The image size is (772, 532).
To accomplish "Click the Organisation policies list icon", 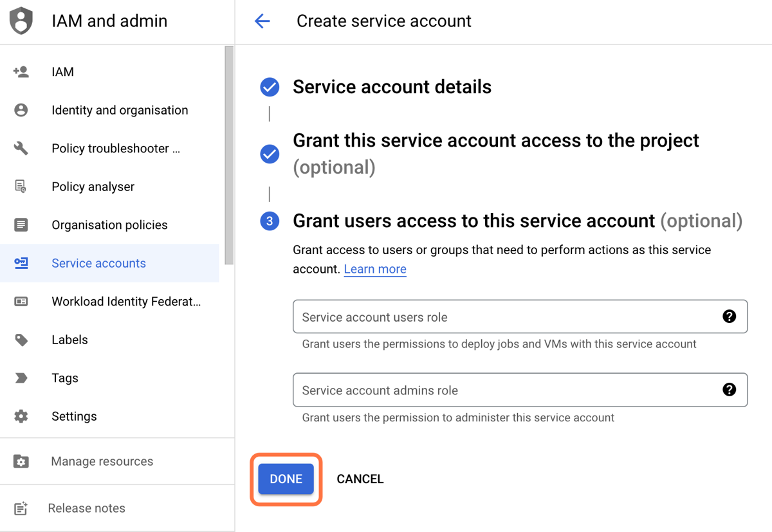I will tap(21, 225).
